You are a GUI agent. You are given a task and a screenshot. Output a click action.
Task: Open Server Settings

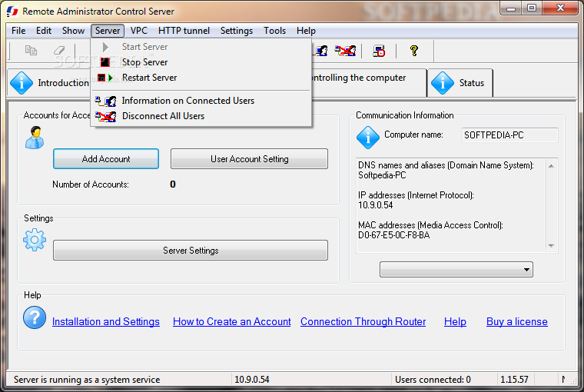(x=191, y=251)
